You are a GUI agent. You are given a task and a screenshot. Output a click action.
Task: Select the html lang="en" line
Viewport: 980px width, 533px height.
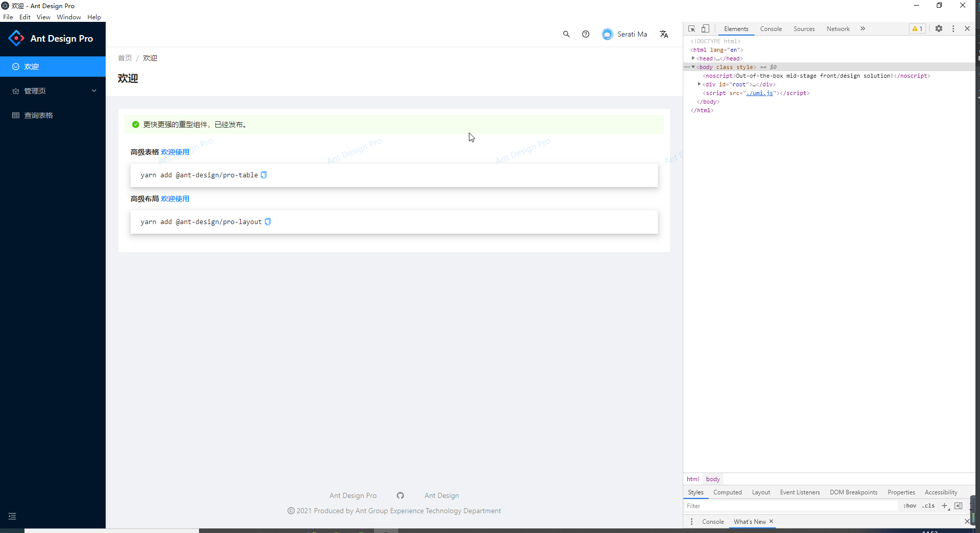tap(717, 50)
